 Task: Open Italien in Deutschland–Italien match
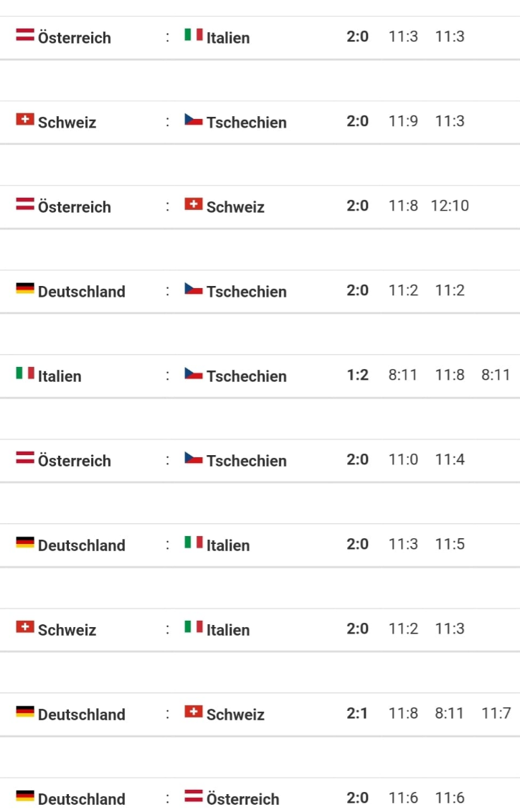[228, 545]
